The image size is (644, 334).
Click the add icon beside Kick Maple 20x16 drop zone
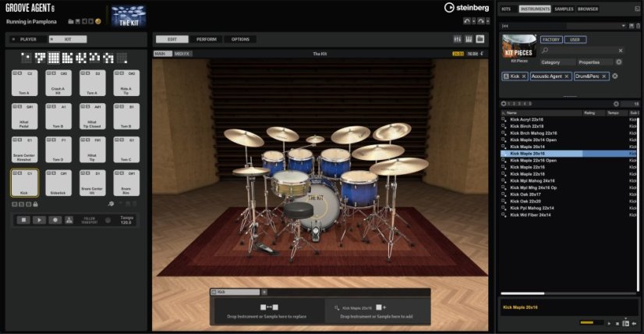click(380, 307)
